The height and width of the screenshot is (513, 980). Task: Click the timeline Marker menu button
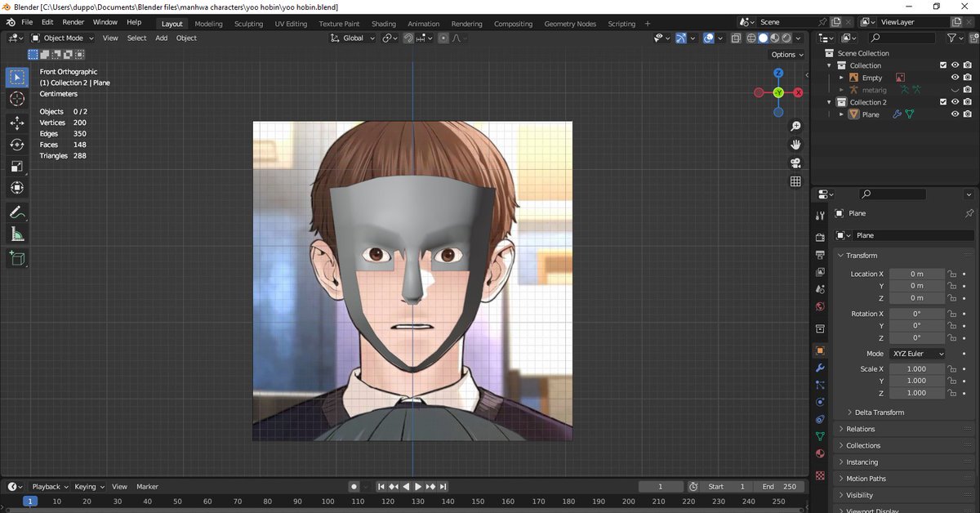point(147,486)
